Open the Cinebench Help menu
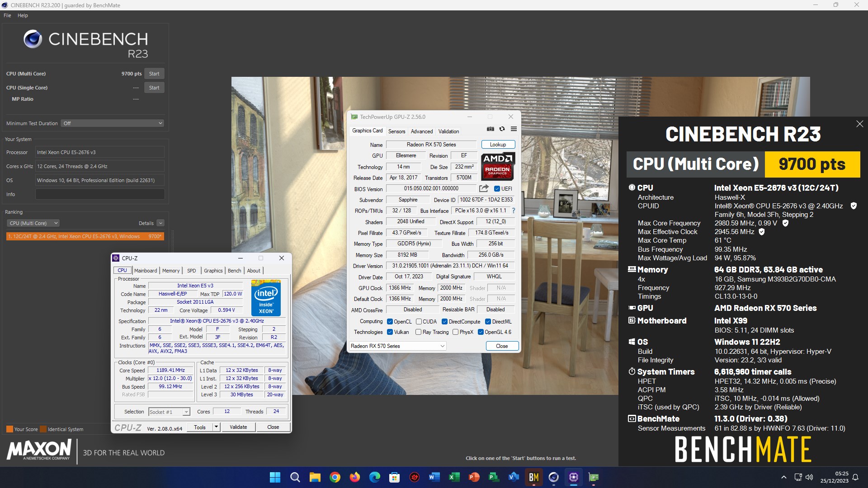 click(23, 15)
